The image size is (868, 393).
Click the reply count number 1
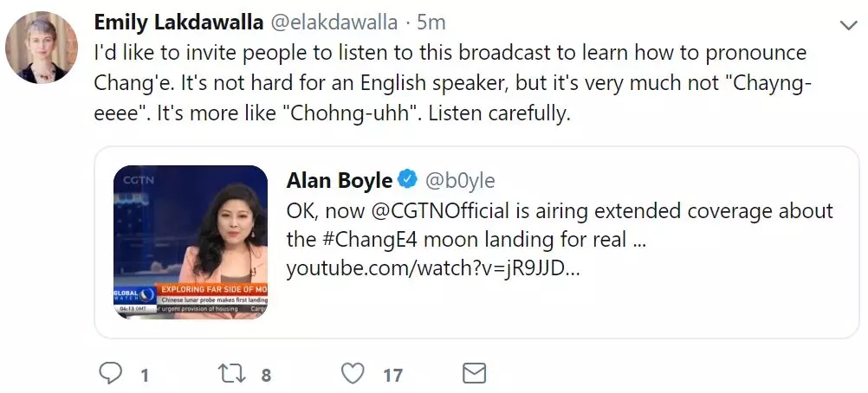(x=144, y=375)
